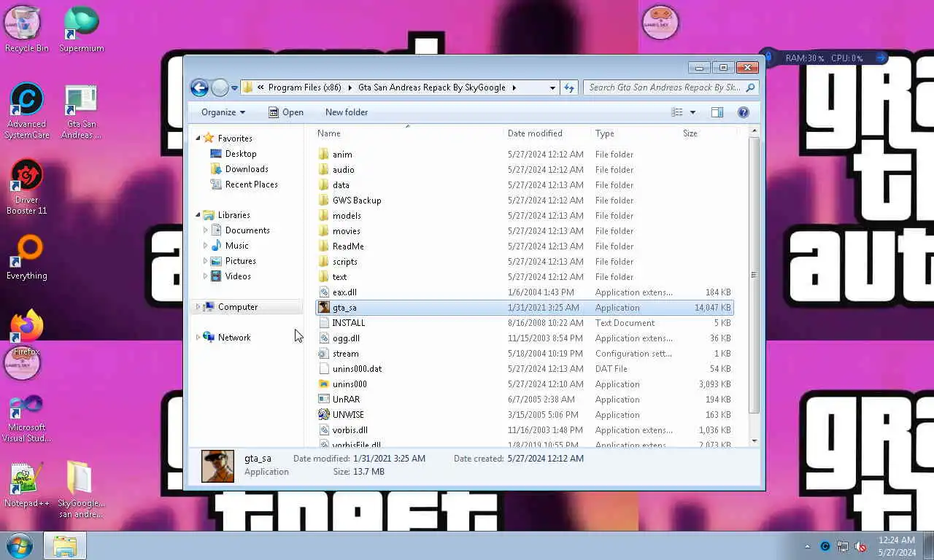Image resolution: width=934 pixels, height=560 pixels.
Task: Launch Supermium from the desktop
Action: 81,30
